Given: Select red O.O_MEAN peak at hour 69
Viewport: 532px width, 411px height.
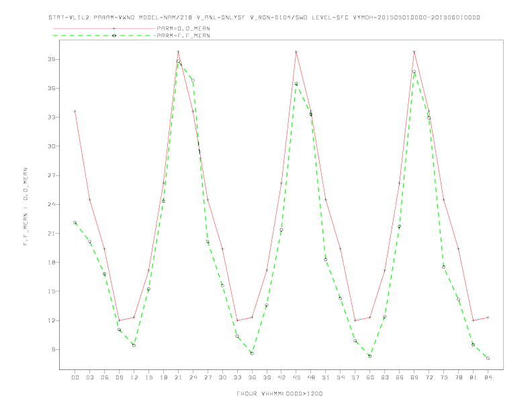Looking at the screenshot, I should click(414, 52).
